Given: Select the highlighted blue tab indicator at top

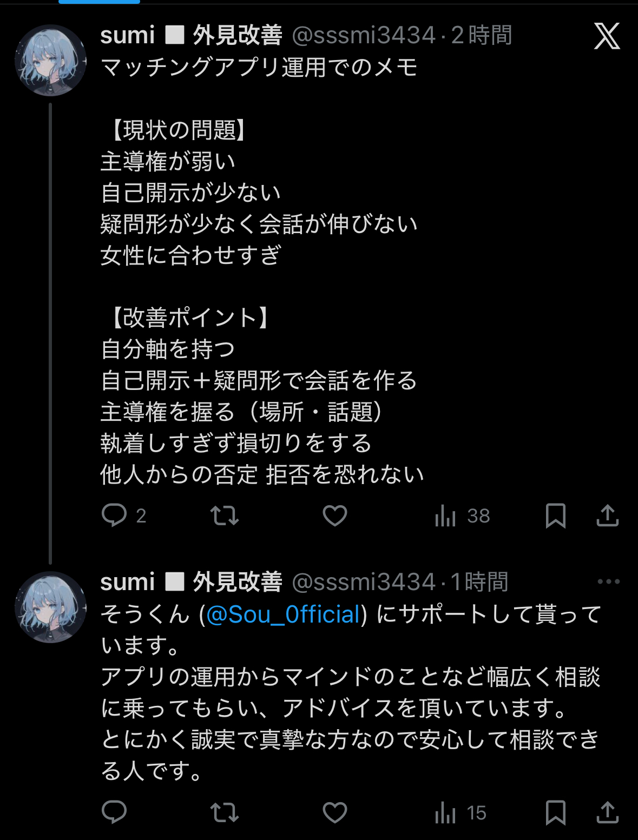Looking at the screenshot, I should click(99, 2).
